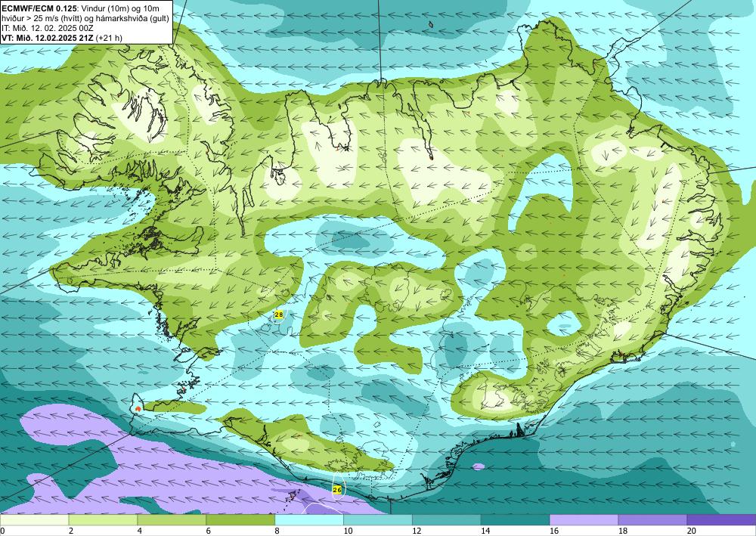756x536 pixels.
Task: Click the legend value '20' label
Action: click(x=691, y=531)
